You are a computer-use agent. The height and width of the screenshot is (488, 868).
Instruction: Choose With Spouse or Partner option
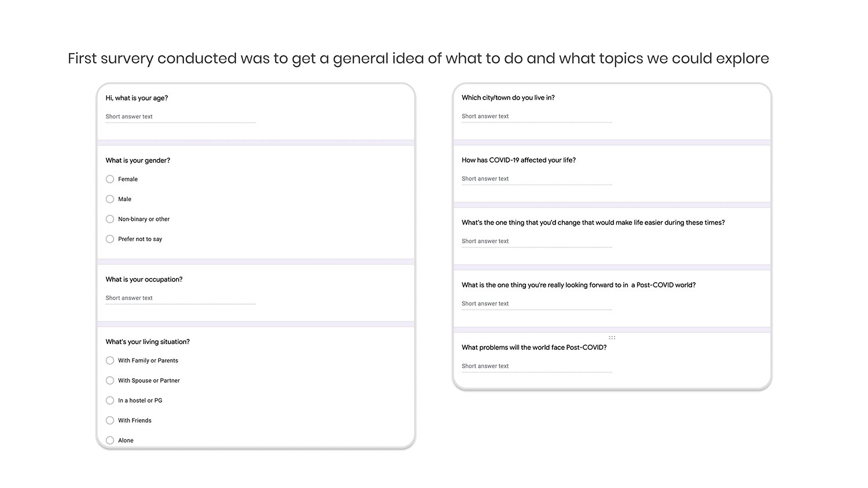pos(110,380)
